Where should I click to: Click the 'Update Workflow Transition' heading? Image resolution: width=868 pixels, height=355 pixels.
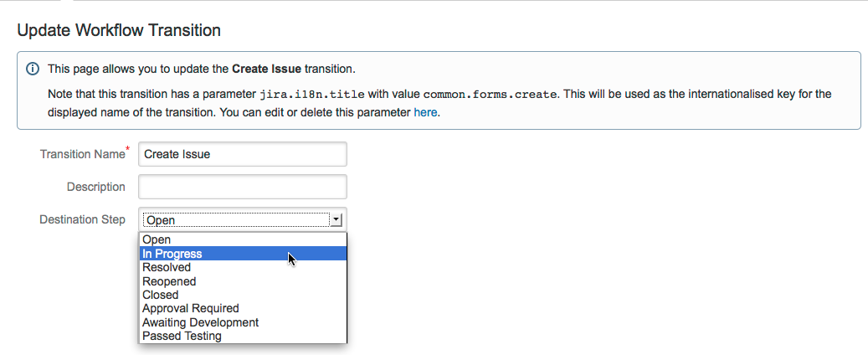point(119,31)
